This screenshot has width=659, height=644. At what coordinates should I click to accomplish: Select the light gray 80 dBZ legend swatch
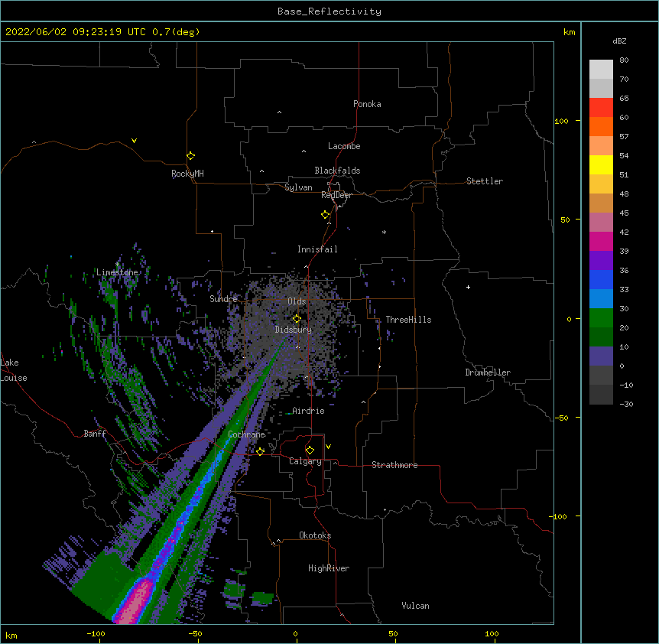601,70
